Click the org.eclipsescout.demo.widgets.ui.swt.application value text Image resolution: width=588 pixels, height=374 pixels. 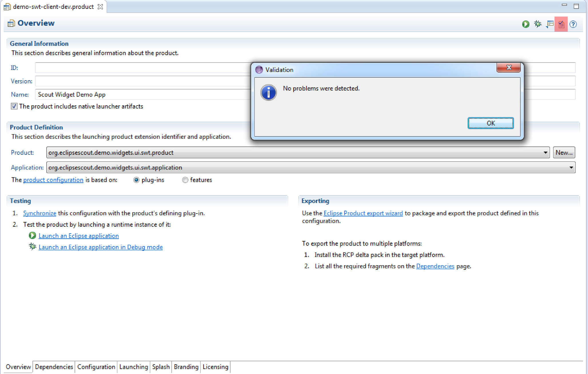pyautogui.click(x=115, y=167)
